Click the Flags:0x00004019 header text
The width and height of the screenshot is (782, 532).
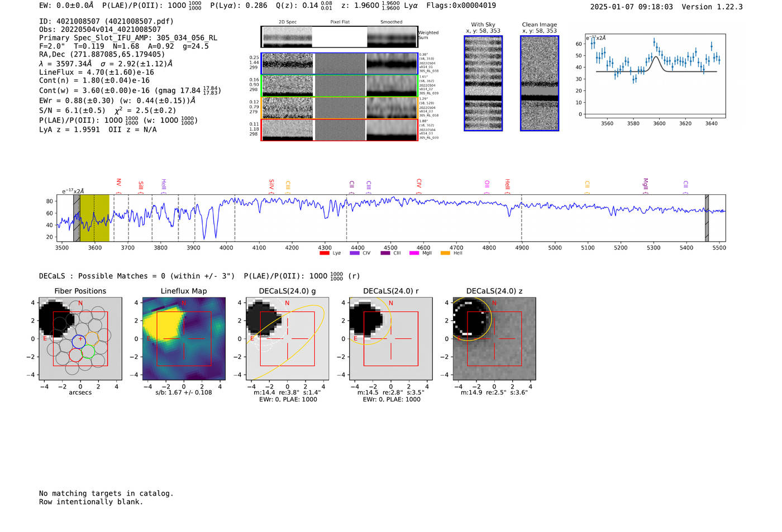point(461,6)
